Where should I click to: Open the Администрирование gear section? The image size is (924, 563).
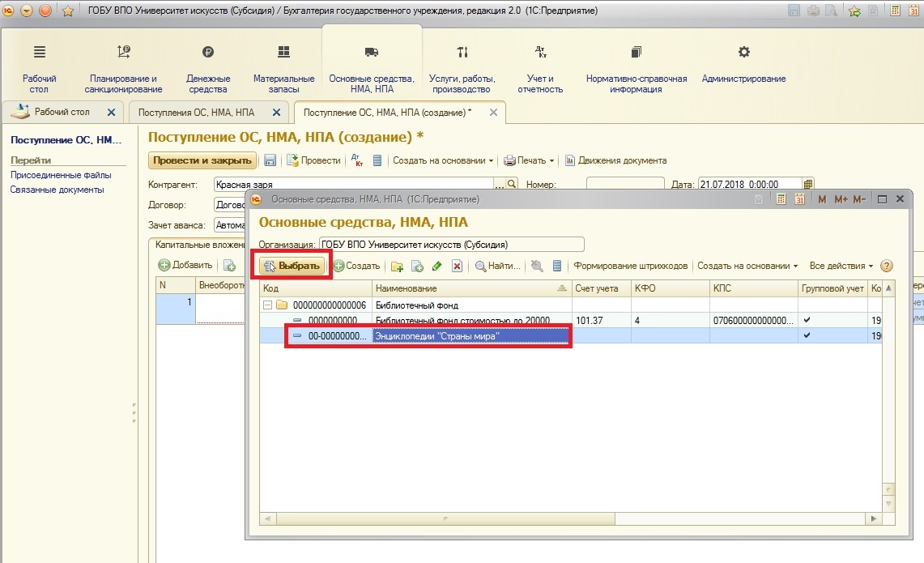(x=743, y=65)
